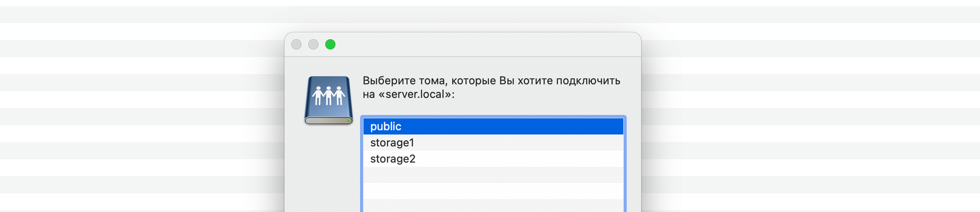Click the leftmost gray close button

[296, 45]
